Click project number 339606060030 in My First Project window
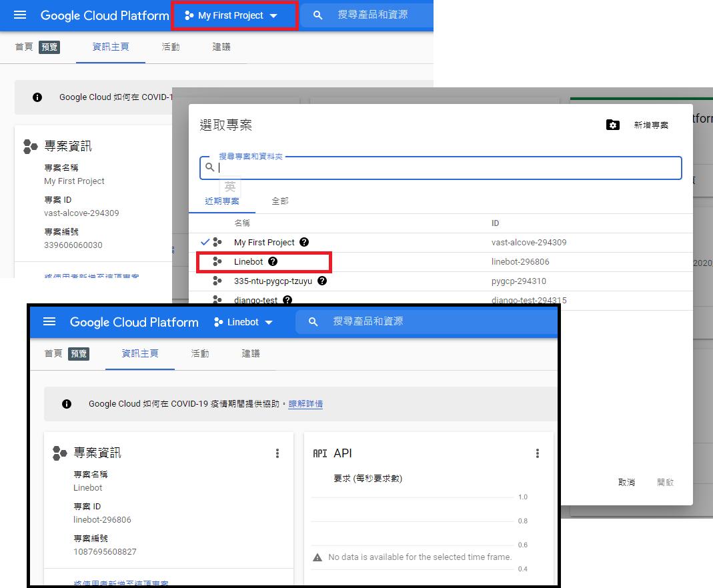The image size is (713, 588). point(73,245)
